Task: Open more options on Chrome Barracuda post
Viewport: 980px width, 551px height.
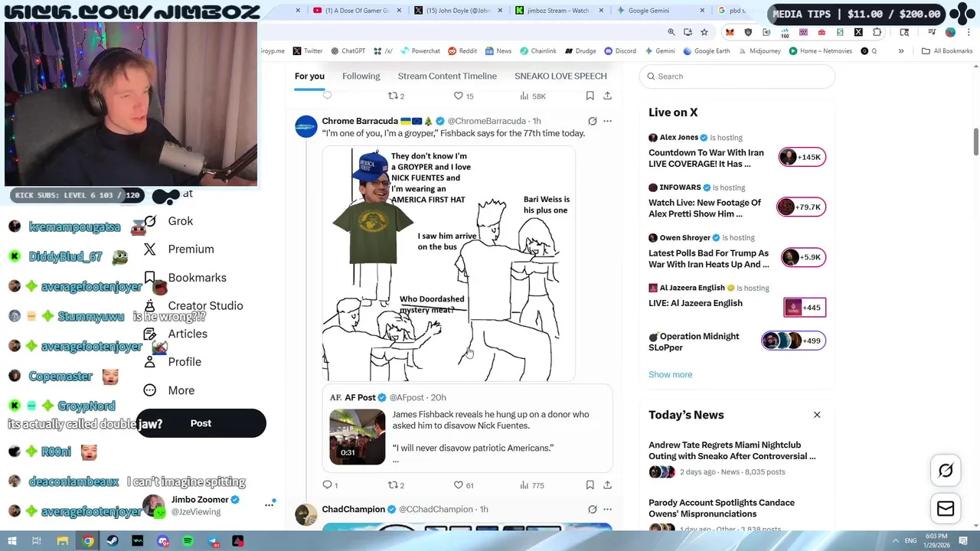Action: pyautogui.click(x=607, y=121)
